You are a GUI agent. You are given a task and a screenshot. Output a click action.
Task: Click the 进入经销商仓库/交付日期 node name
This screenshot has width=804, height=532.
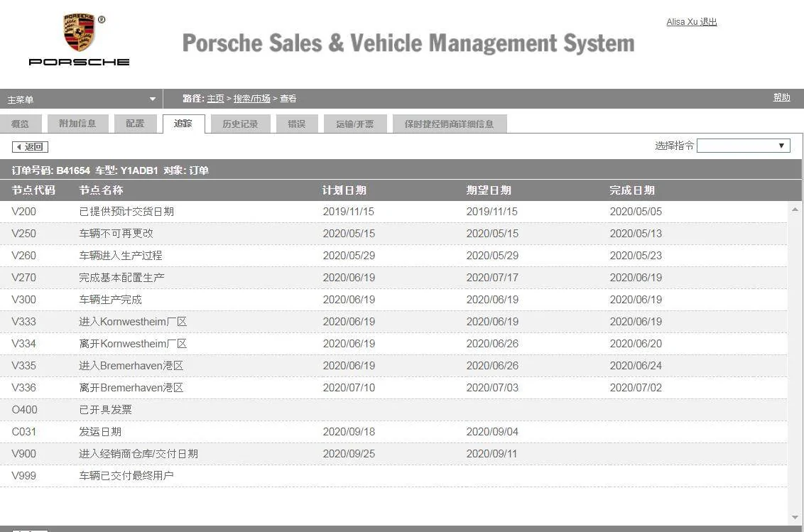point(138,454)
